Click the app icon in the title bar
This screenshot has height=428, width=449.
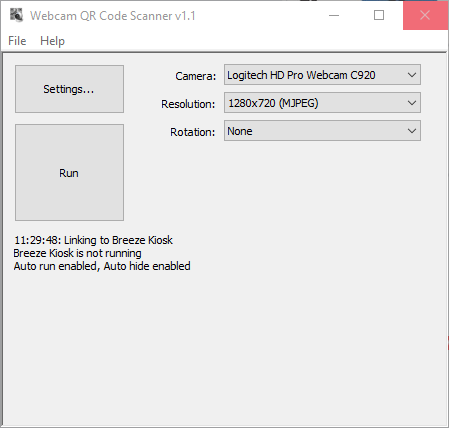(16, 15)
